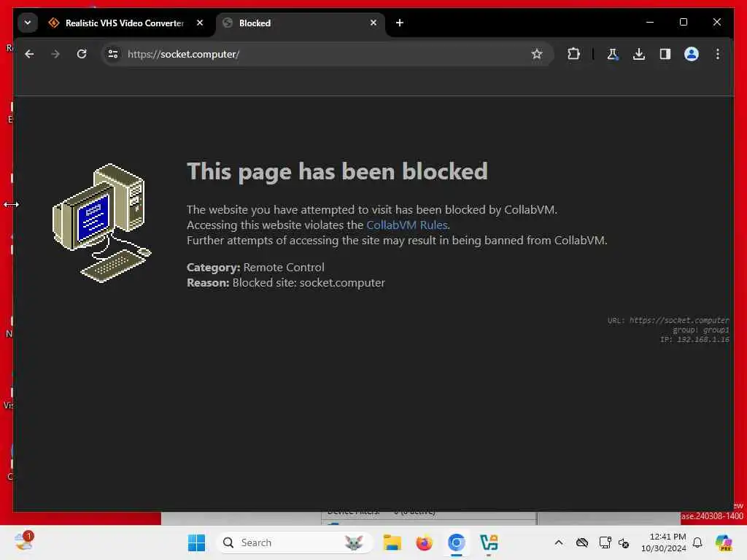The height and width of the screenshot is (560, 747).
Task: Open the Extensions puzzle icon
Action: point(573,54)
